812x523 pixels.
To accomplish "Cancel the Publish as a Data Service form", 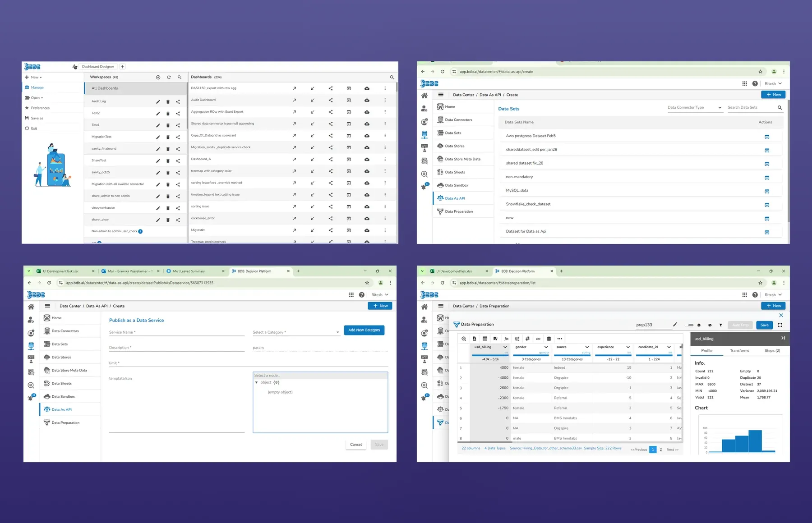I will 356,445.
